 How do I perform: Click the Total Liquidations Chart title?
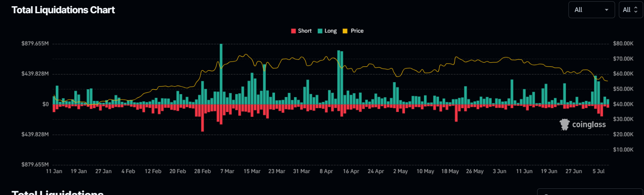click(x=63, y=10)
